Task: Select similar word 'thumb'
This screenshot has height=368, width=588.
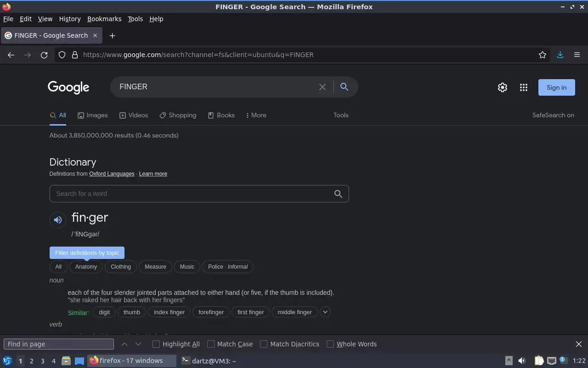Action: click(132, 312)
